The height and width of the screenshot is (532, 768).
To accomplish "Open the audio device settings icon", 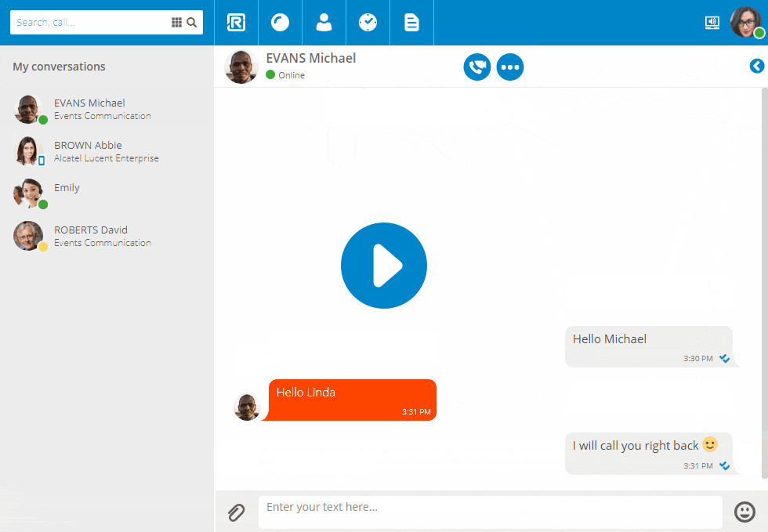I will (712, 23).
